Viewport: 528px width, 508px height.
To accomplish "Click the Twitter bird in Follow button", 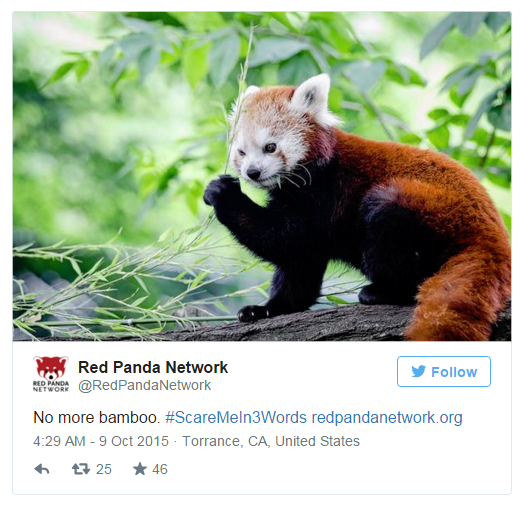I will coord(419,371).
